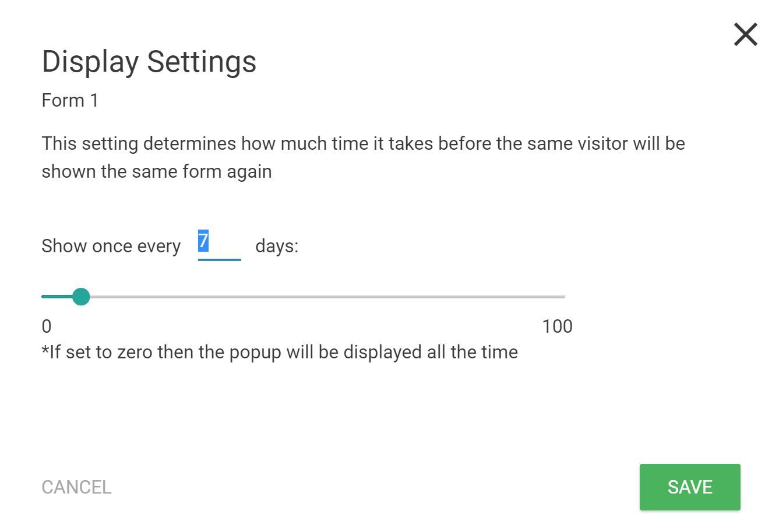Cancel the display settings changes
This screenshot has width=772, height=532.
[x=76, y=487]
